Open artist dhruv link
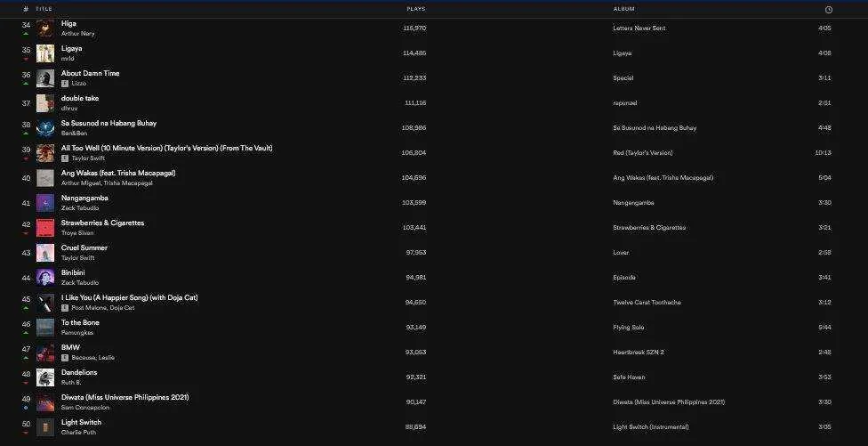 (69, 108)
